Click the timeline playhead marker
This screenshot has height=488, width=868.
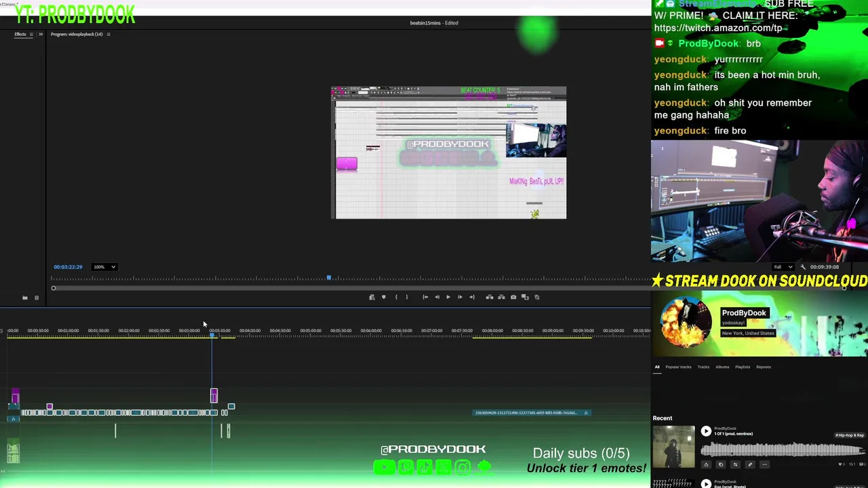click(x=212, y=335)
